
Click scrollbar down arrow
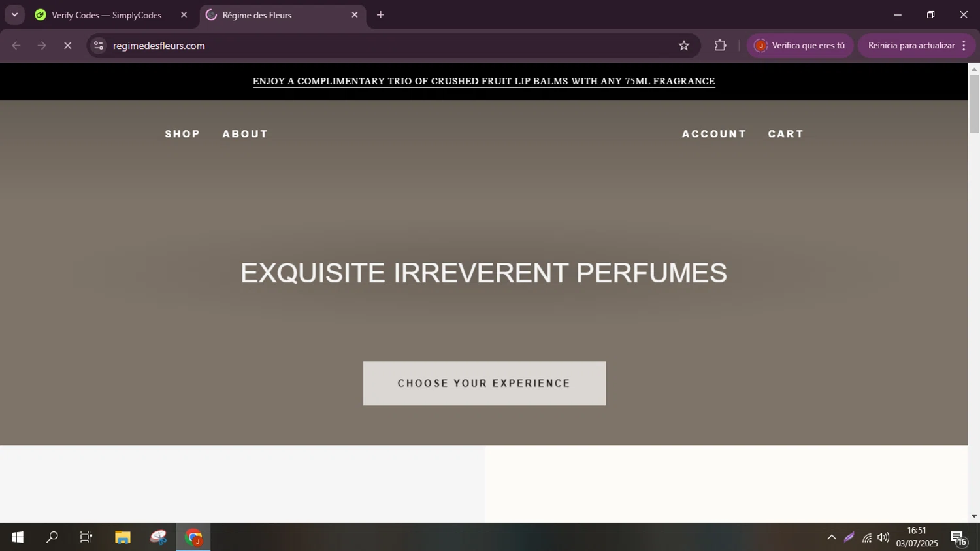pos(973,516)
